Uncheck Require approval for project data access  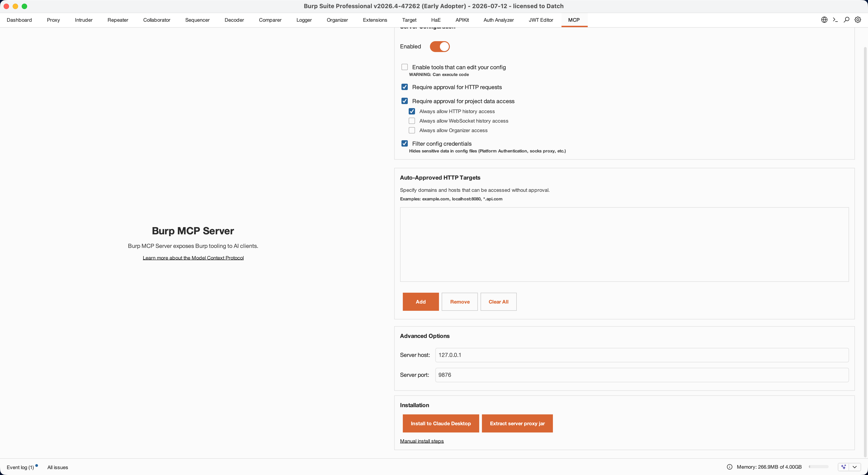click(x=405, y=101)
